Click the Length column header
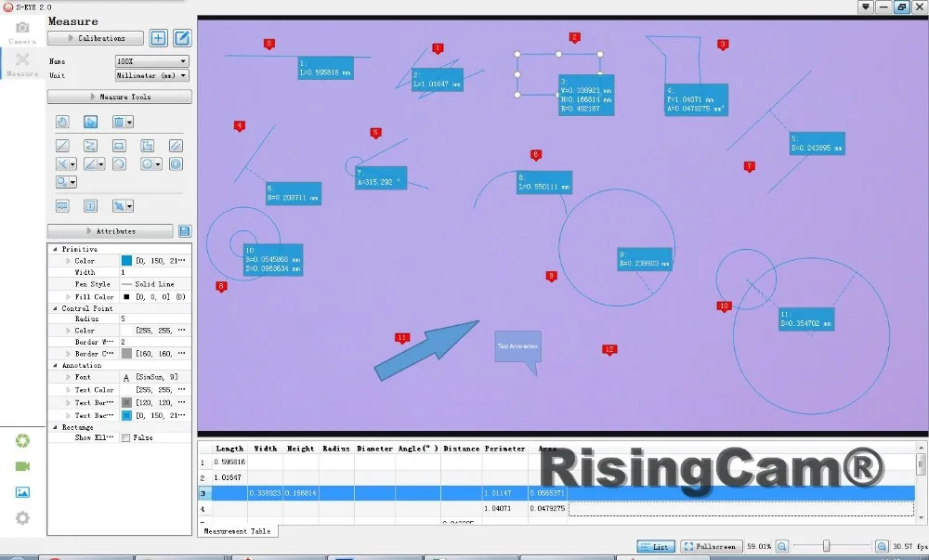This screenshot has width=929, height=560. point(229,449)
